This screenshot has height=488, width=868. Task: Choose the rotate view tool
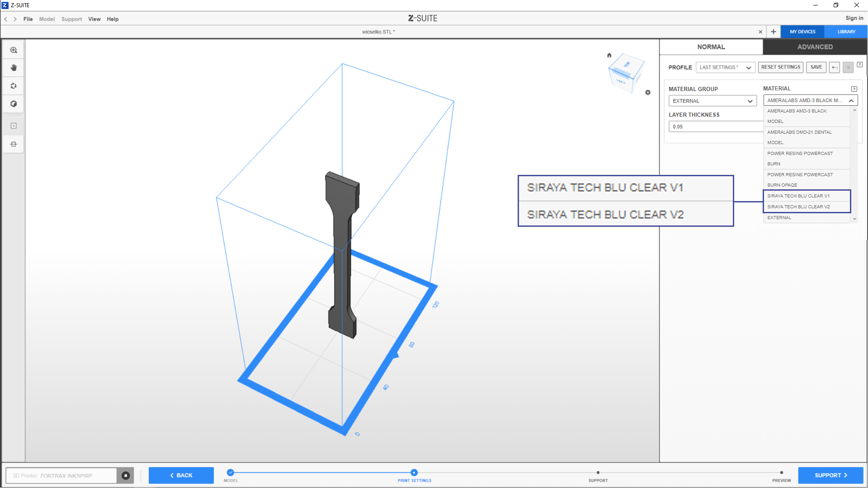[x=14, y=86]
